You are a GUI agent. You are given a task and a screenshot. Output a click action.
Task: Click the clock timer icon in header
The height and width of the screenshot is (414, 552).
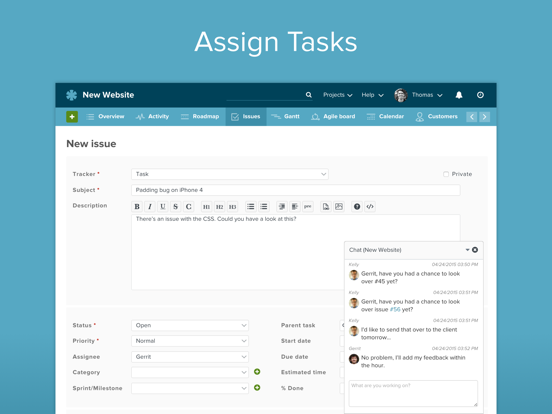(480, 95)
